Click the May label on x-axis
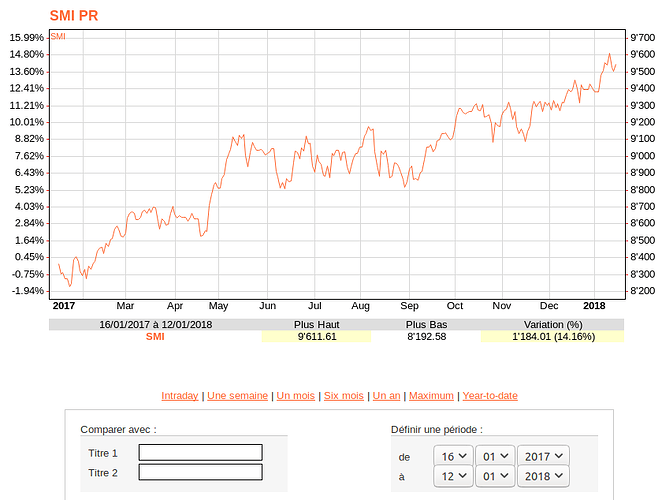 [218, 306]
